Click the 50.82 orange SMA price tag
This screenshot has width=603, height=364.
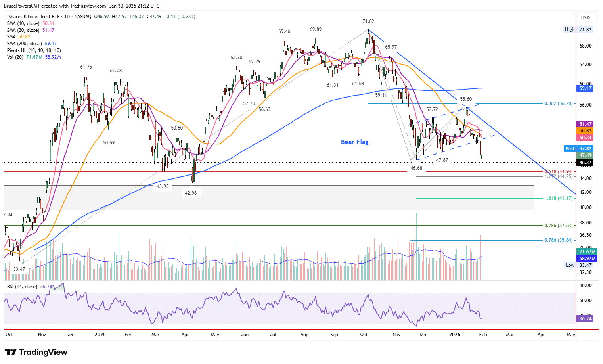585,131
